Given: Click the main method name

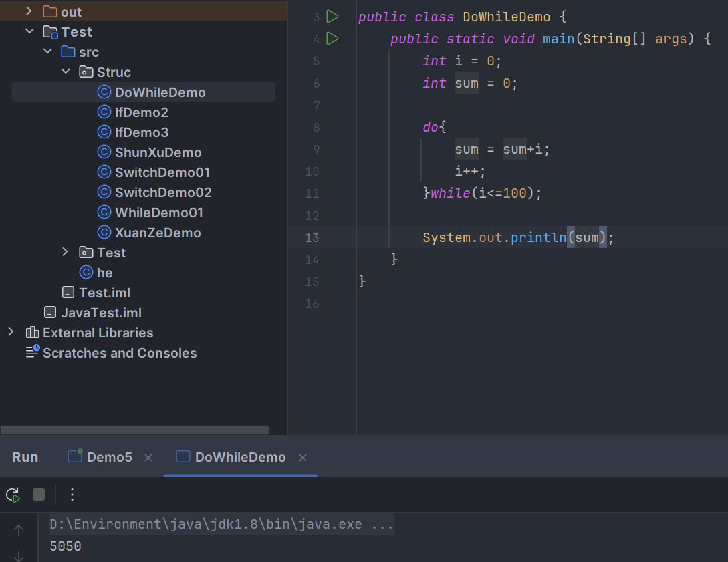Looking at the screenshot, I should (x=559, y=39).
